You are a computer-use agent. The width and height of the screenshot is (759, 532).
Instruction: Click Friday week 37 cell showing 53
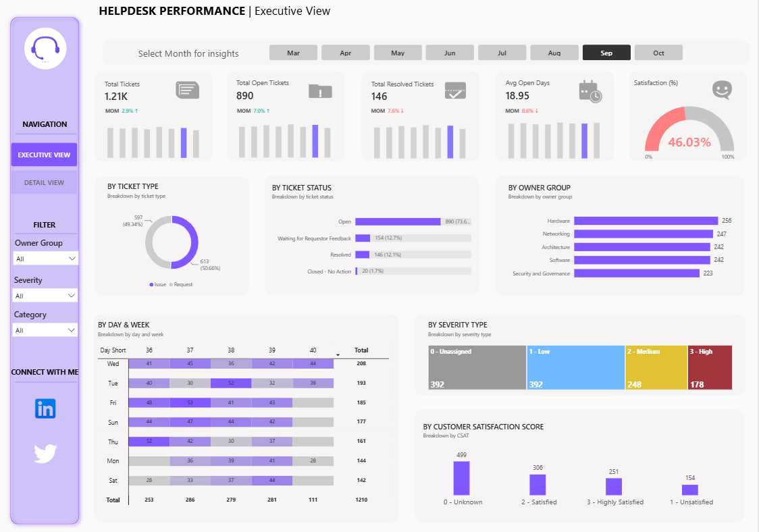(x=190, y=402)
